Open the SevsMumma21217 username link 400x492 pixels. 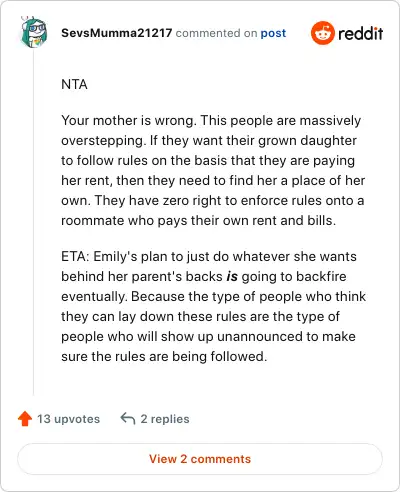coord(117,33)
